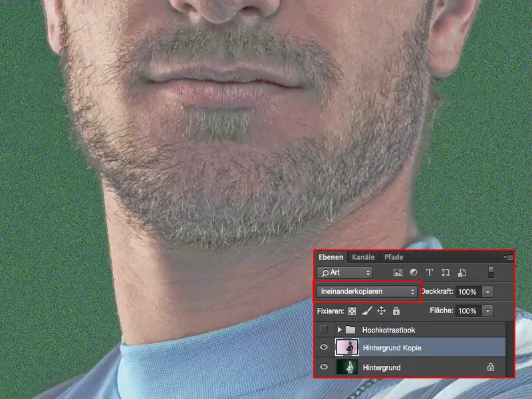Viewport: 532px width, 399px height.
Task: Hide the Hintergrund layer eye
Action: (324, 367)
